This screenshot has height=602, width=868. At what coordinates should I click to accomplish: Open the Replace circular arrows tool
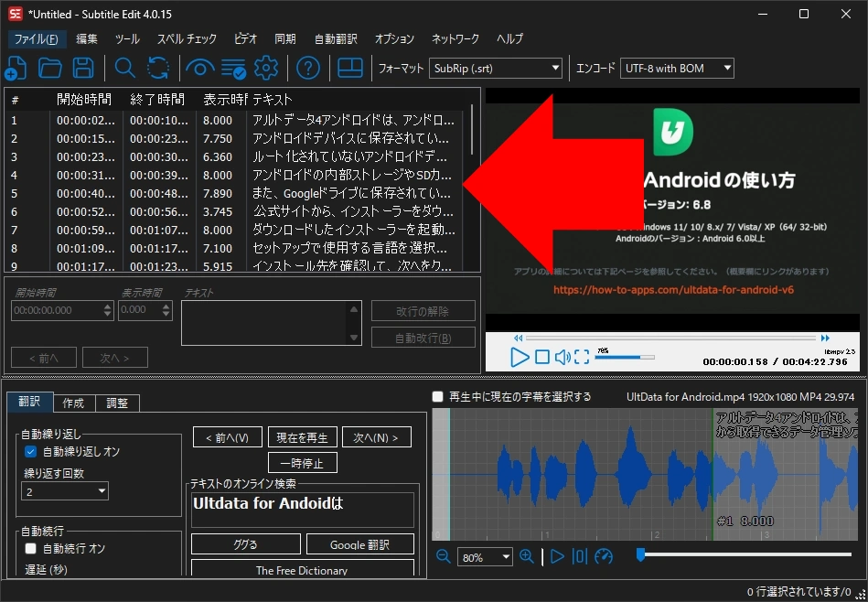pos(158,69)
